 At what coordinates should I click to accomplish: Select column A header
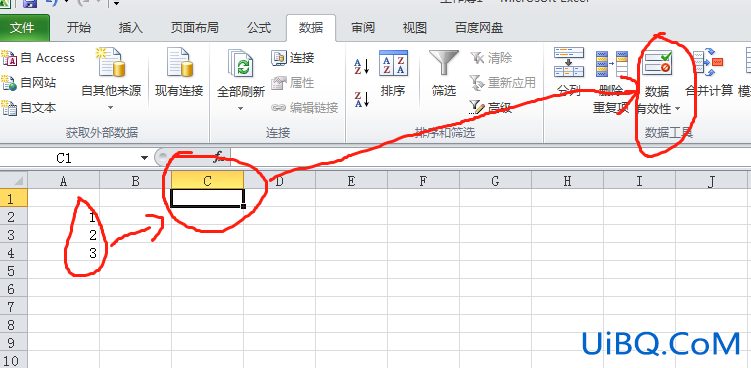[x=64, y=181]
